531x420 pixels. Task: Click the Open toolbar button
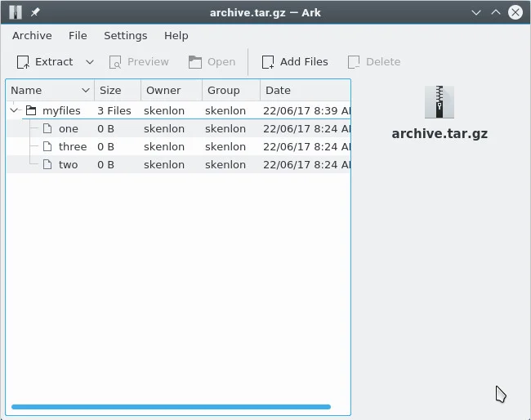pos(212,62)
